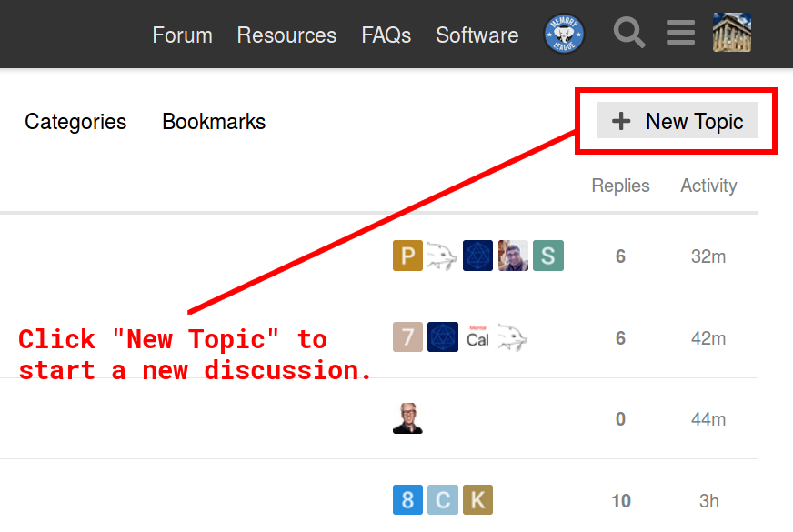Go to the Resources page

coord(286,35)
